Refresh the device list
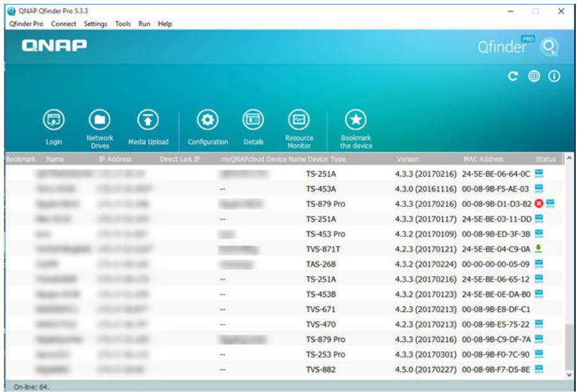Viewport: 577px width, 392px height. (513, 76)
